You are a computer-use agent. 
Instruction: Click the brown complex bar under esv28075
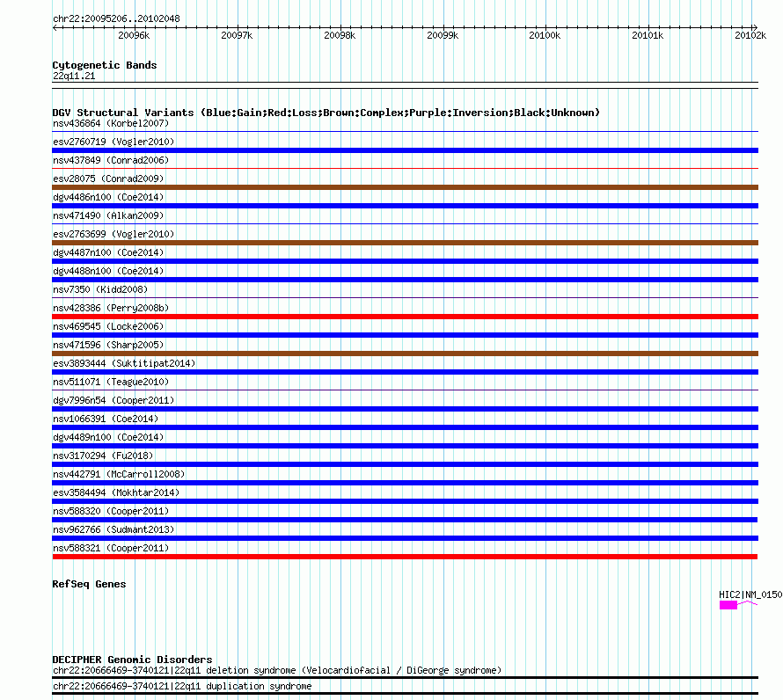pos(405,187)
